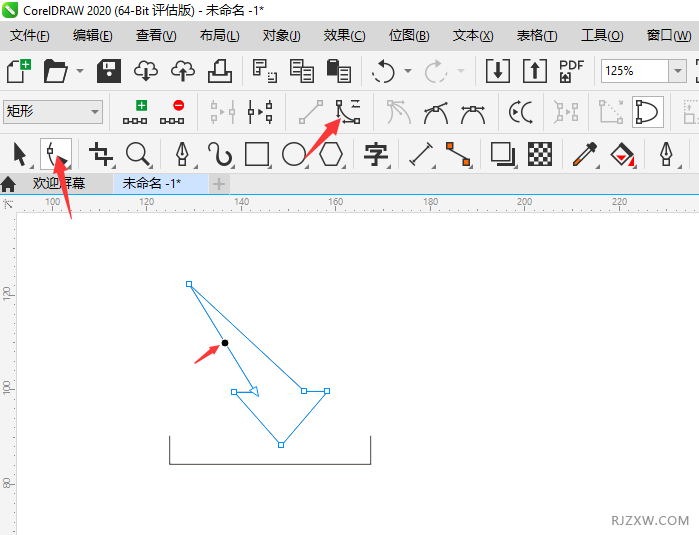Print the document
The image size is (699, 535).
click(220, 71)
